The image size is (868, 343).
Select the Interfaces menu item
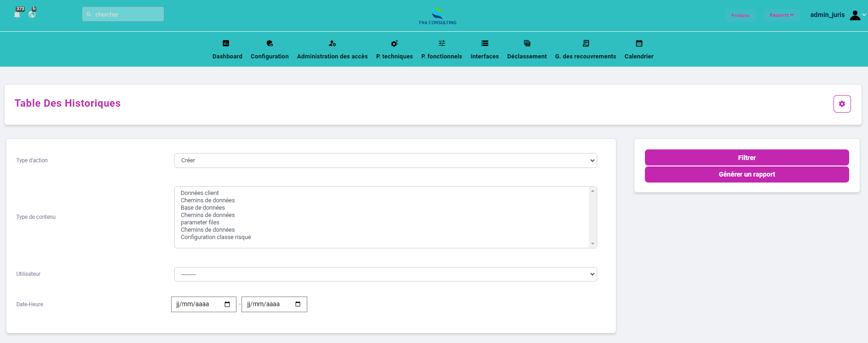pos(484,56)
